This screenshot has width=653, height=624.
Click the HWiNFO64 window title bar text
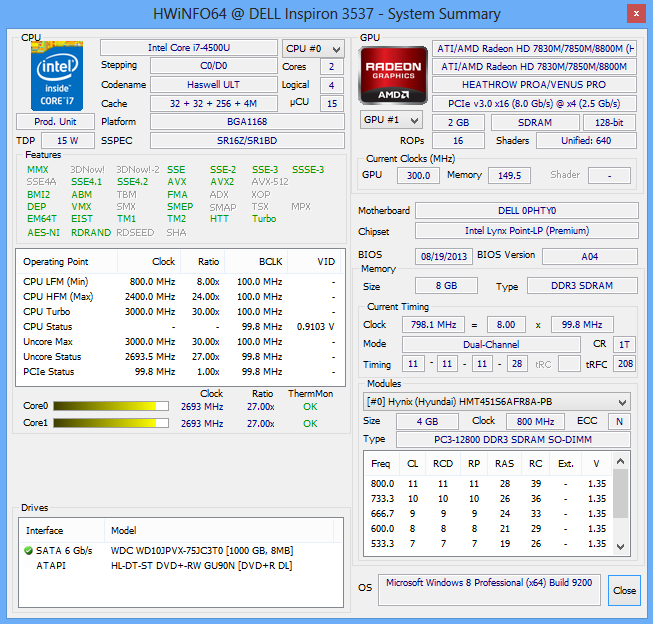point(326,14)
